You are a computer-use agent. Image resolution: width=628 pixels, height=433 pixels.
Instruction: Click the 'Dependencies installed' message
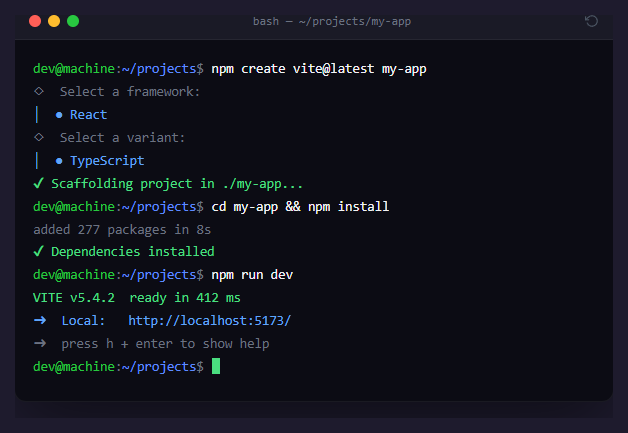[133, 252]
